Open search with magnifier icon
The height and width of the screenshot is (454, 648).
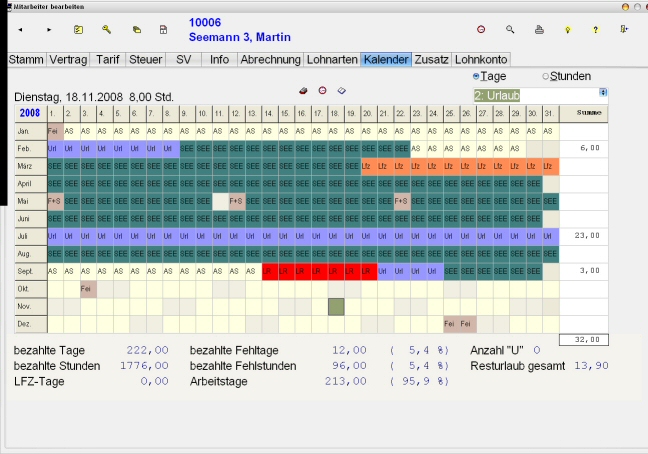coord(510,29)
